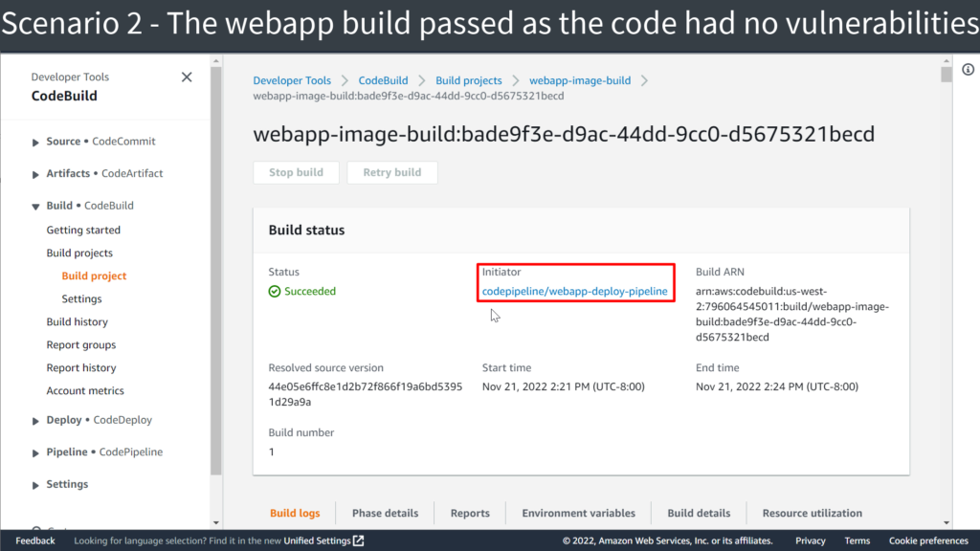This screenshot has width=980, height=551.
Task: Click the Build status panel heading
Action: point(306,230)
